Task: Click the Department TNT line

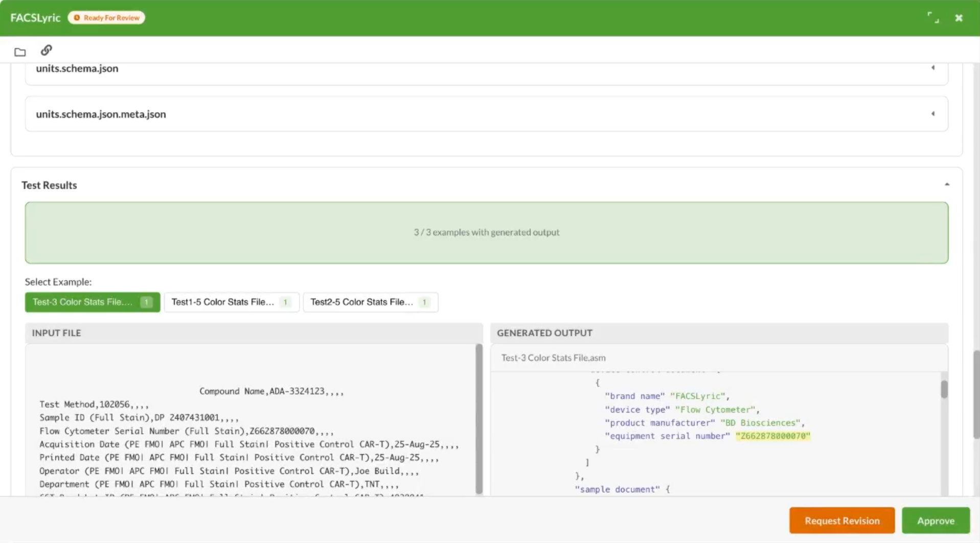Action: coord(219,484)
